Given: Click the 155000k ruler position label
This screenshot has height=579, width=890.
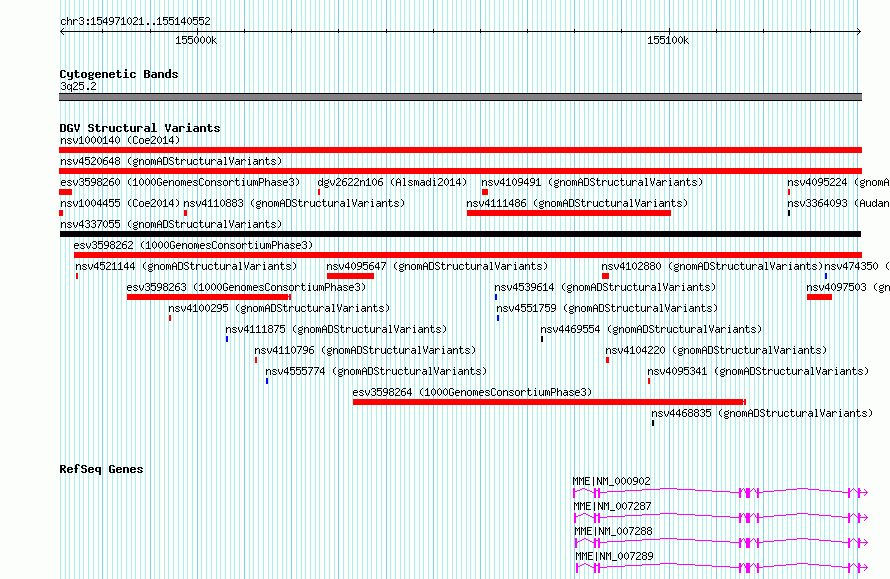Looking at the screenshot, I should tap(196, 40).
